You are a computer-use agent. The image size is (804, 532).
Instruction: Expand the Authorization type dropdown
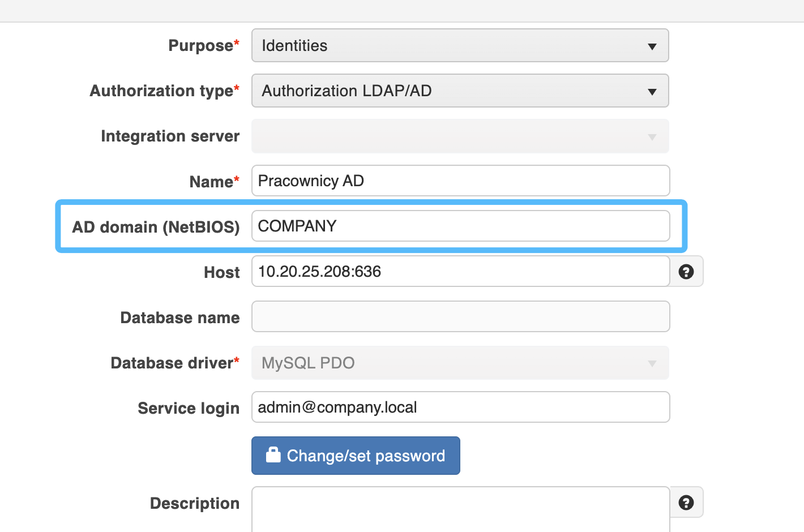[460, 91]
